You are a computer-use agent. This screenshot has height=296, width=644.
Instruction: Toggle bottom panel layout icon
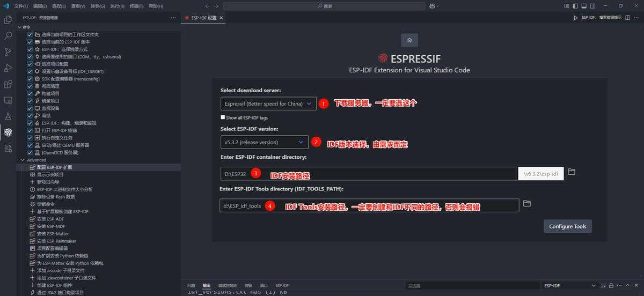coord(584,6)
